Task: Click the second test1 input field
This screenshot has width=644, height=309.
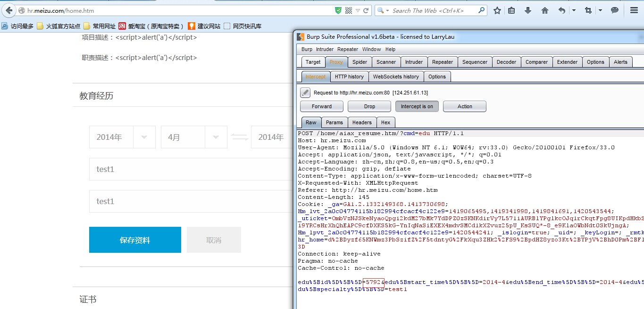Action: pyautogui.click(x=191, y=201)
